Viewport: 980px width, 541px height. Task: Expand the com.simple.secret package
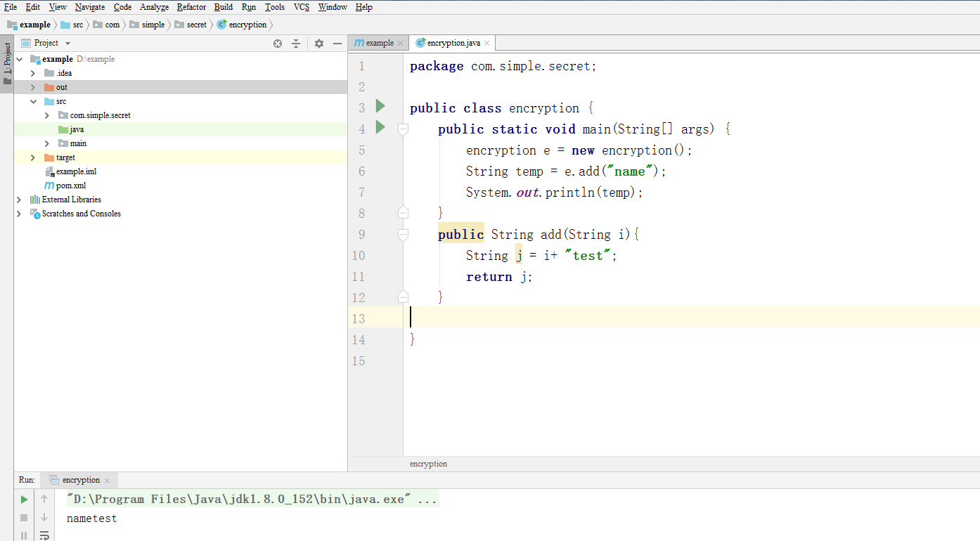point(47,115)
